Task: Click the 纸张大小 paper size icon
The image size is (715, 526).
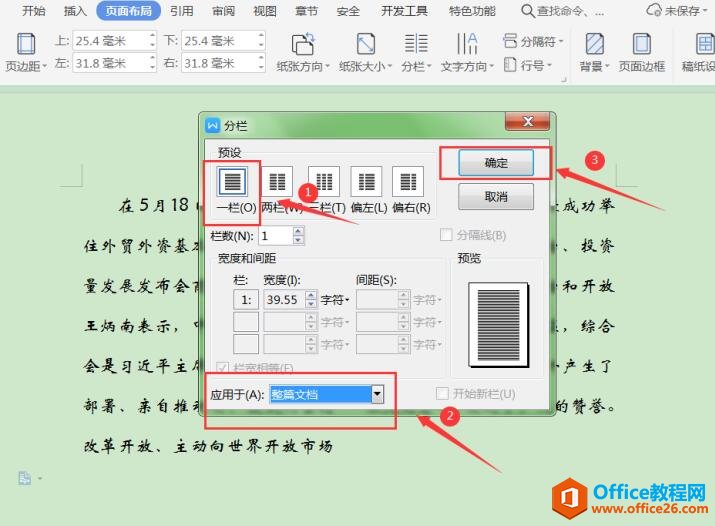Action: click(x=366, y=44)
